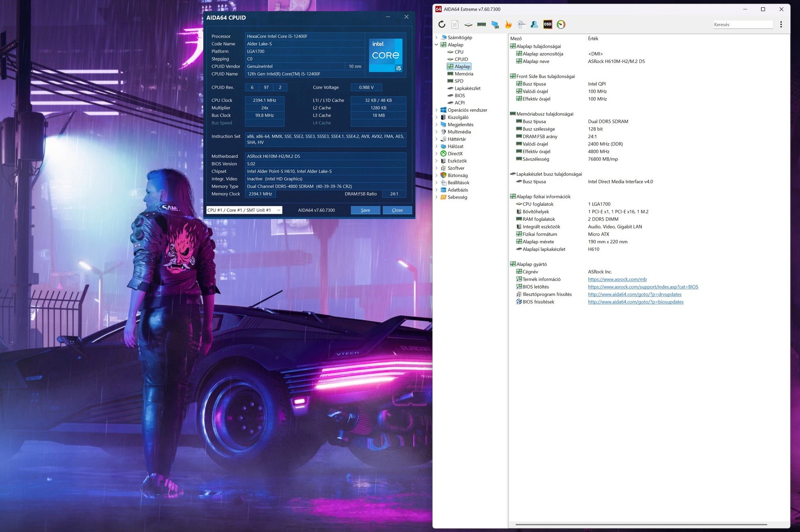The width and height of the screenshot is (800, 532).
Task: Expand the Háttértár tree node
Action: pos(436,139)
